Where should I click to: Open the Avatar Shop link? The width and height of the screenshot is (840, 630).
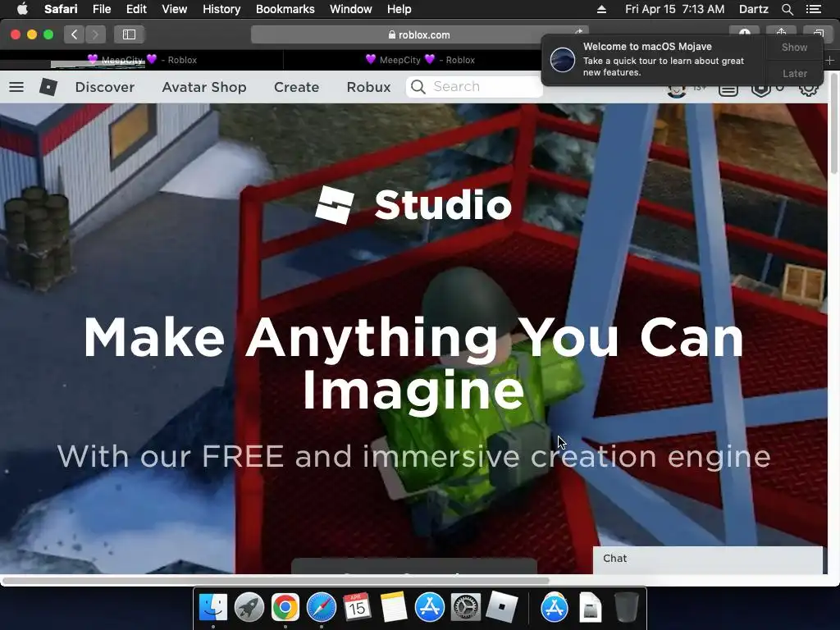point(204,87)
